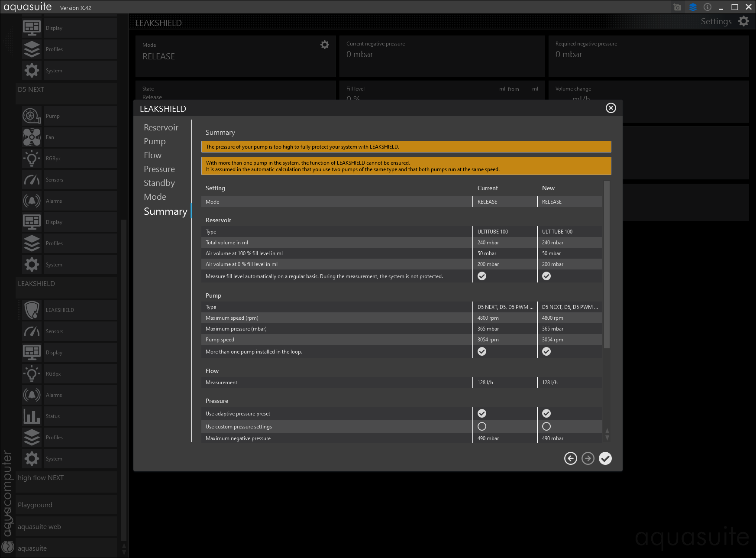Expand the high flow NEXT section

[x=41, y=478]
